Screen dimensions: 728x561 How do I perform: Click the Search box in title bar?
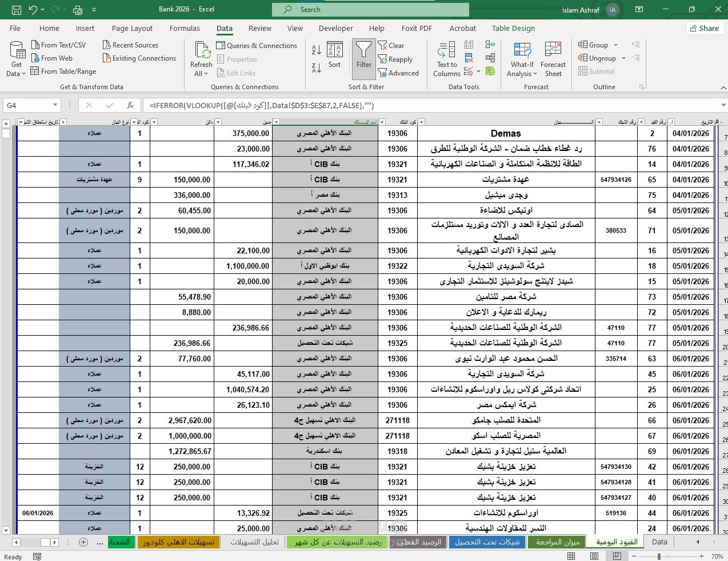[370, 10]
